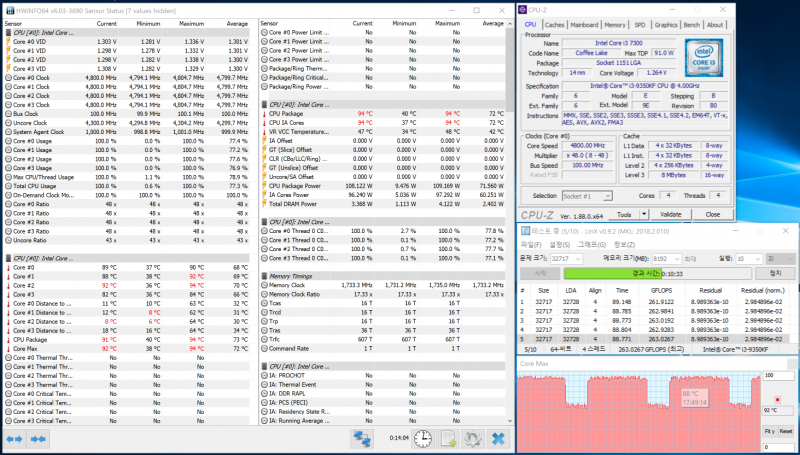Switch to CPU-Z Graphics tab
Screen dimensions: 800x455
click(x=666, y=24)
